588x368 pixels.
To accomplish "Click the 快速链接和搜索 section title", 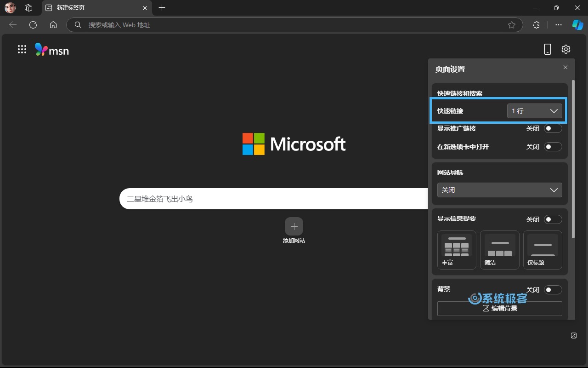I will [460, 93].
